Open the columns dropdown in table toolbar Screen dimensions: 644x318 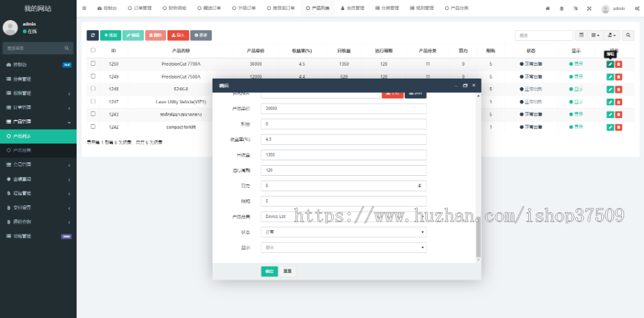pos(595,36)
